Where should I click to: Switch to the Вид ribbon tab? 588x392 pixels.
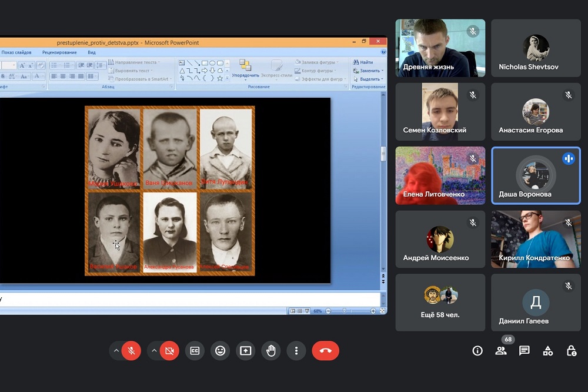[x=92, y=52]
